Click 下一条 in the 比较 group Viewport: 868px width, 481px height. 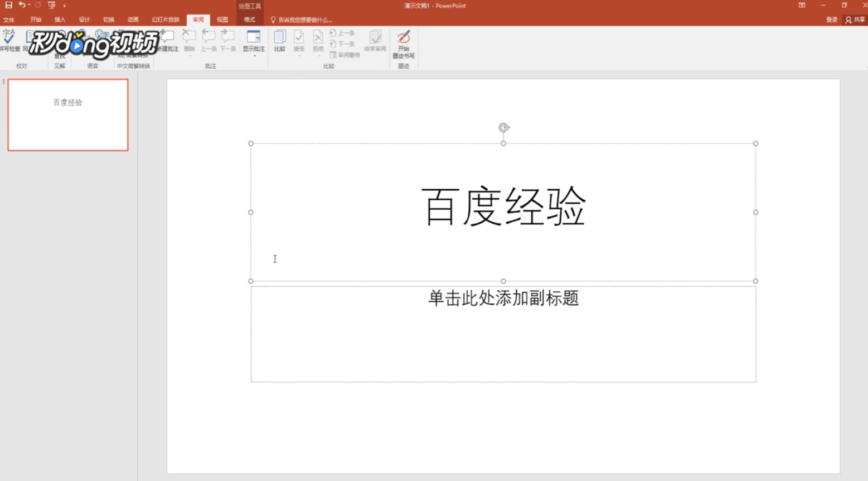pyautogui.click(x=342, y=44)
